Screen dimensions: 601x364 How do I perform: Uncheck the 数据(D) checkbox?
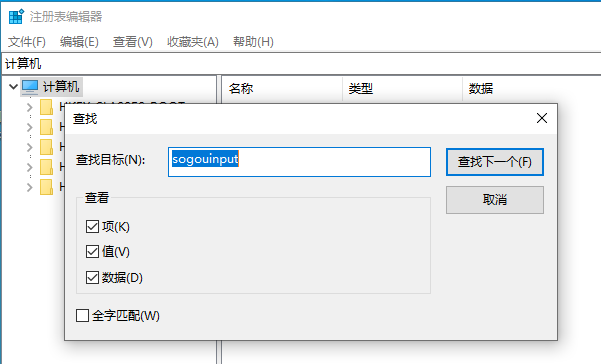(92, 277)
